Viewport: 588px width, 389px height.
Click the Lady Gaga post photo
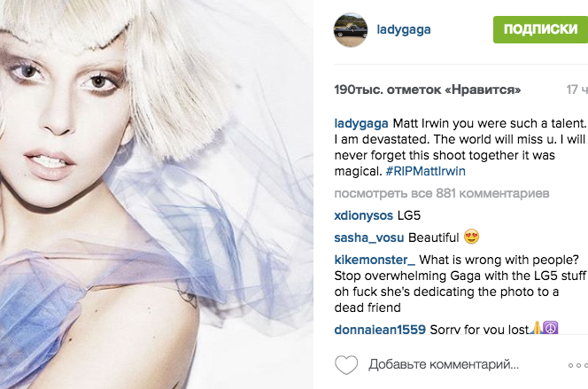click(157, 194)
